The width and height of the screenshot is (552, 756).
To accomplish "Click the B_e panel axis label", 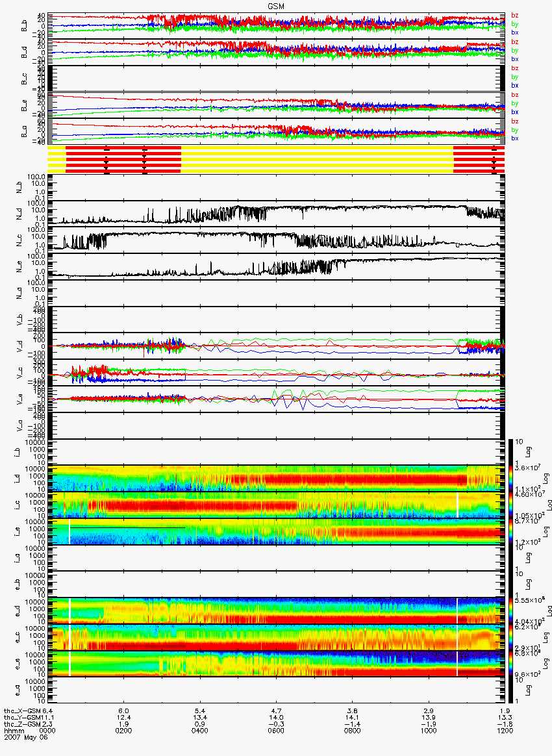I will click(23, 105).
